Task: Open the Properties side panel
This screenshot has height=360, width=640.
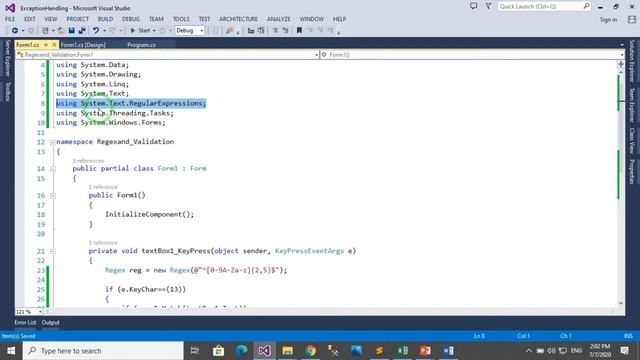Action: [632, 171]
